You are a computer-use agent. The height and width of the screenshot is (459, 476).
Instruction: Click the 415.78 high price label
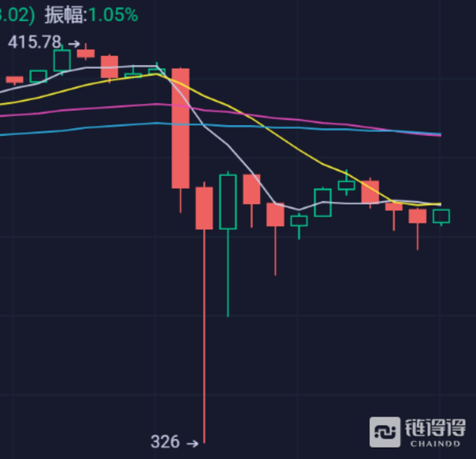click(x=34, y=42)
